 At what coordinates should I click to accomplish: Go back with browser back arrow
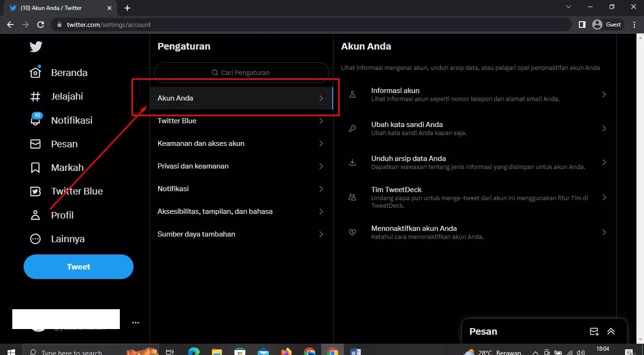[10, 25]
